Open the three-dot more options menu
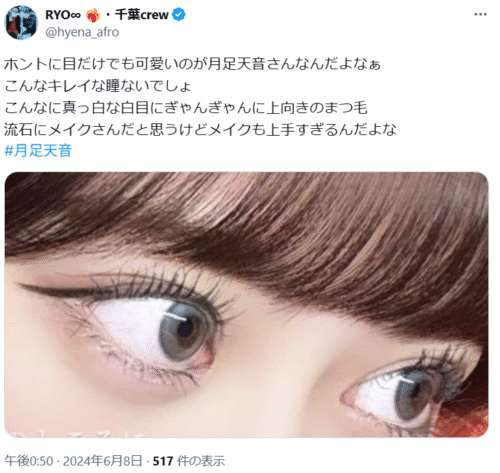The height and width of the screenshot is (473, 500). tap(480, 14)
